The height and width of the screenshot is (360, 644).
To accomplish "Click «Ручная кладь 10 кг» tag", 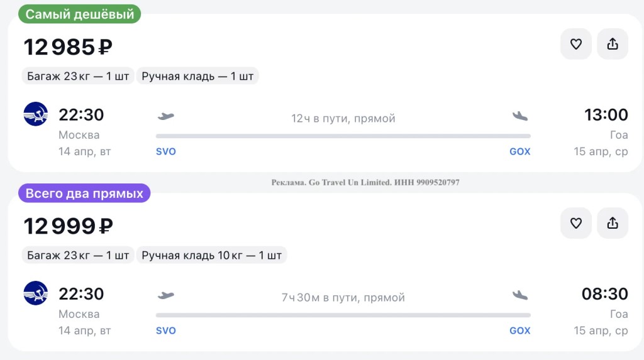I will tap(211, 256).
